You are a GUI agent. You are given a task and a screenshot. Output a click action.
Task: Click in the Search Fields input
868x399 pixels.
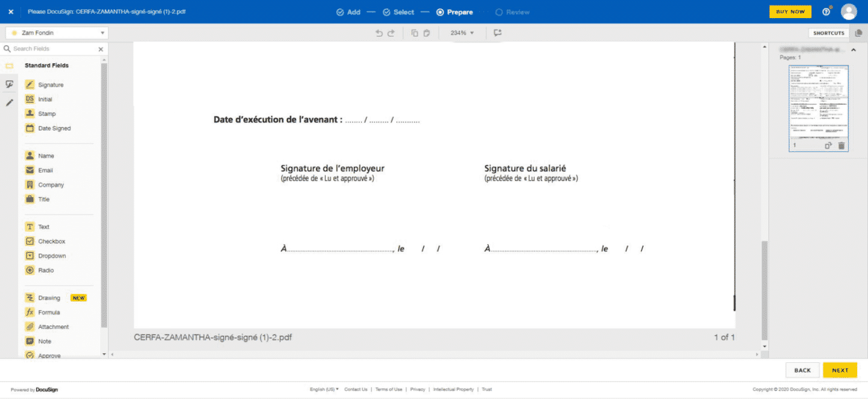point(53,49)
